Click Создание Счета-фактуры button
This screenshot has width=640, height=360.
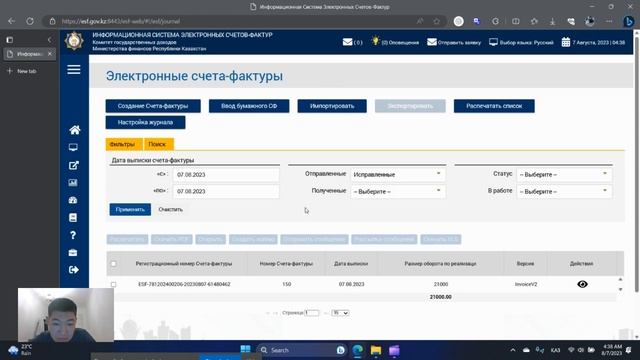click(x=153, y=106)
